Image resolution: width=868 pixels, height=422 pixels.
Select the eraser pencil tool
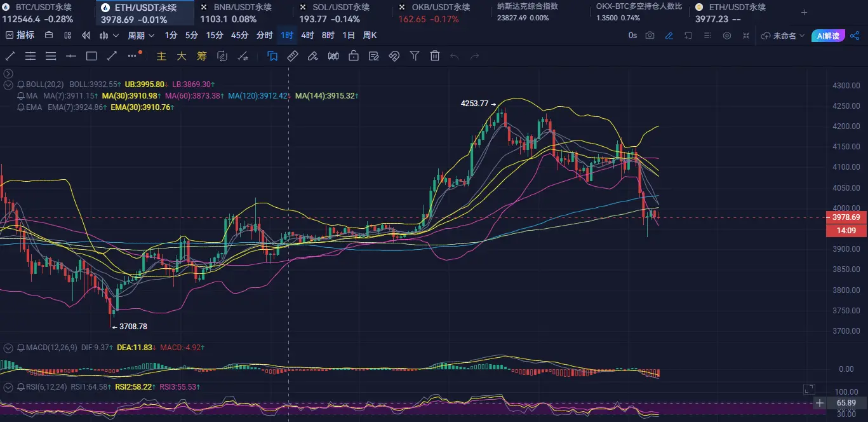[x=312, y=56]
